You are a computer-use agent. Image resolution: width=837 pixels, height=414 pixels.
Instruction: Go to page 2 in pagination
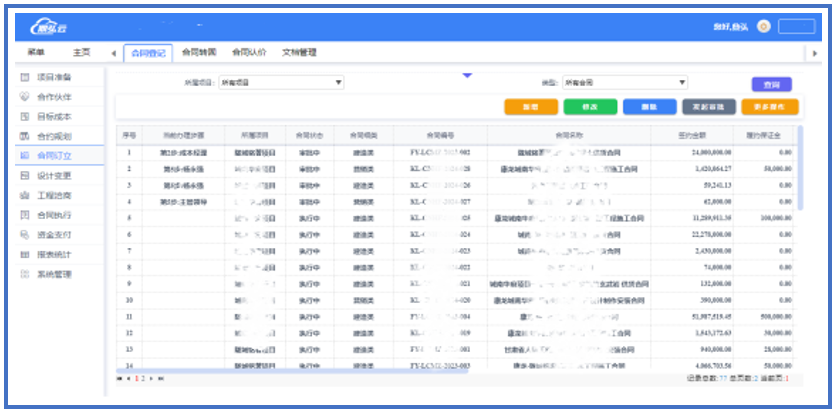pos(144,379)
